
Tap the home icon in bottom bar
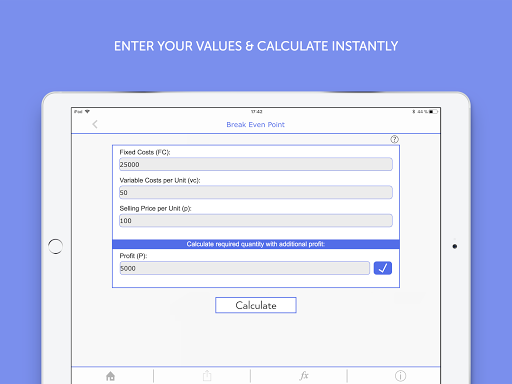(x=110, y=376)
